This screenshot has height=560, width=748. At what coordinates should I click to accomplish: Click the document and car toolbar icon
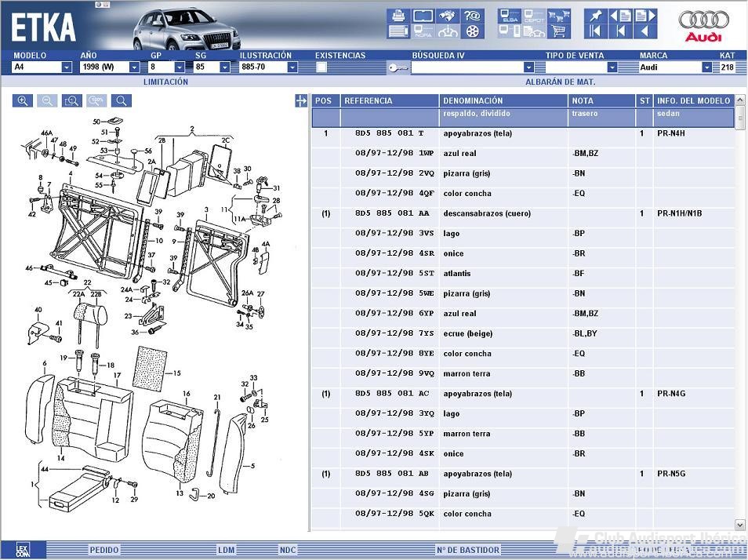tap(534, 31)
